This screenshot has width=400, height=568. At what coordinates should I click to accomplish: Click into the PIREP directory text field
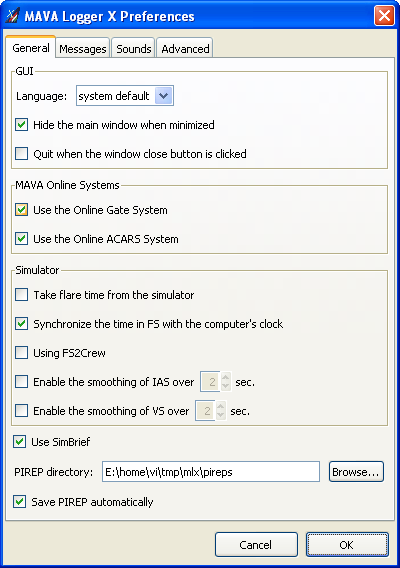[x=211, y=472]
